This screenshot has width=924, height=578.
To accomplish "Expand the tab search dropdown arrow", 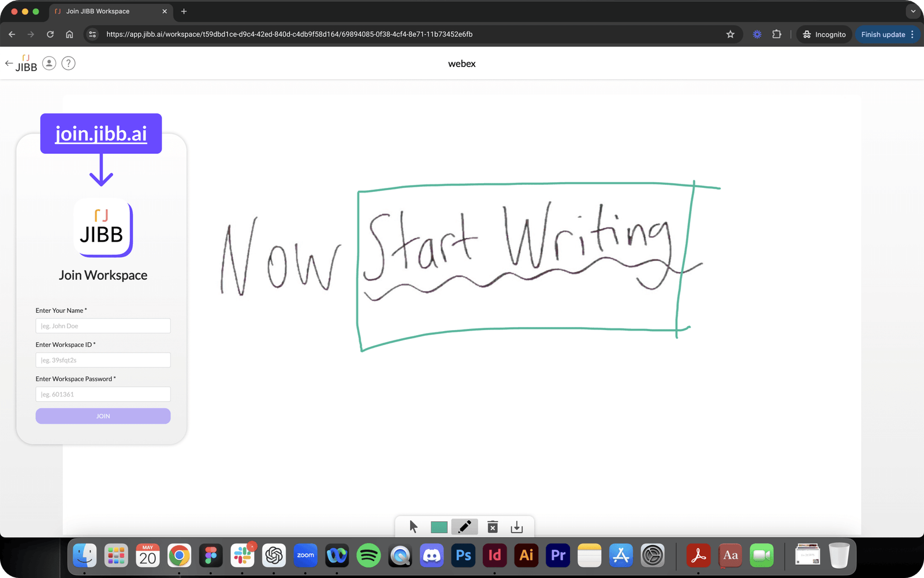I will point(913,11).
